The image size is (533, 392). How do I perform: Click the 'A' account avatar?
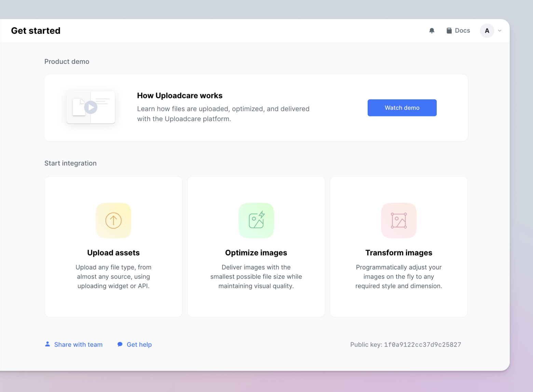[x=487, y=31]
